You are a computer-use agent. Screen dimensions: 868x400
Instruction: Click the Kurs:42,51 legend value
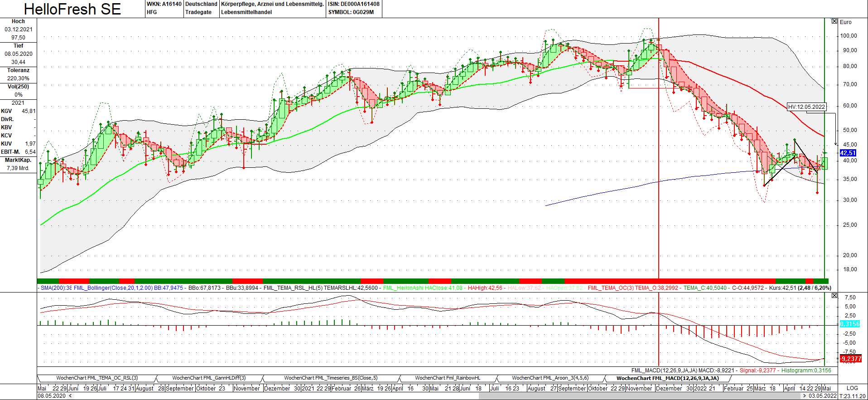point(782,288)
